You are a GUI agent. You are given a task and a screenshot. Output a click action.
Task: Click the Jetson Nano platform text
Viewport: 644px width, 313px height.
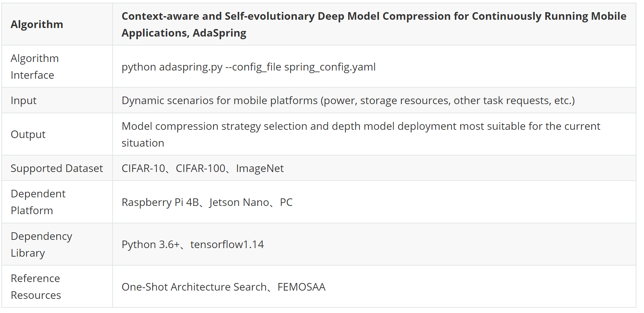pos(239,202)
